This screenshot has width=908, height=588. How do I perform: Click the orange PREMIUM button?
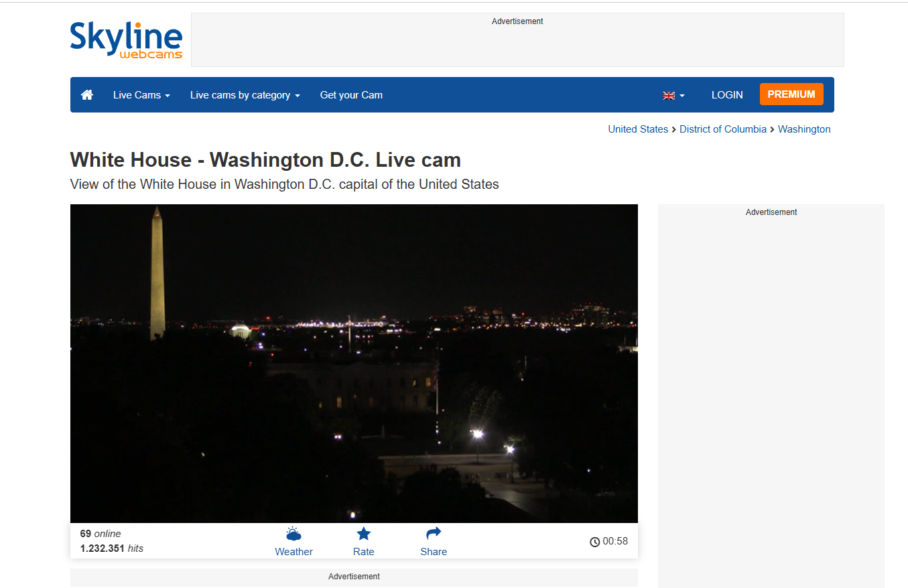pos(791,94)
